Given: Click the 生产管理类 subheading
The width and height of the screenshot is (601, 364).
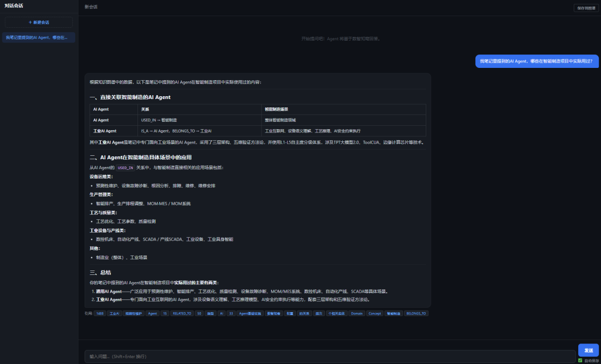Looking at the screenshot, I should click(x=101, y=195).
